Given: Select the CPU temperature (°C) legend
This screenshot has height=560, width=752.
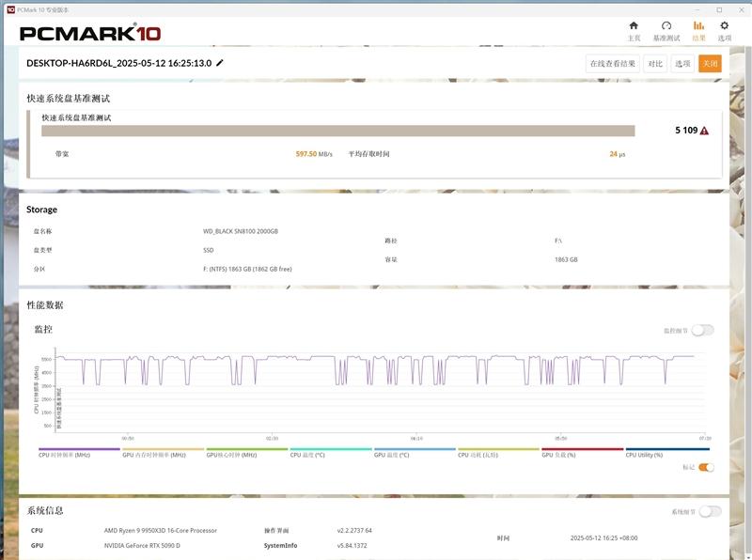Looking at the screenshot, I should (x=331, y=453).
